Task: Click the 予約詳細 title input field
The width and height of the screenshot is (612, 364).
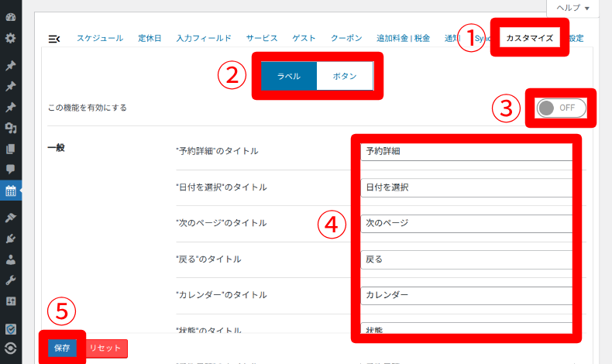Action: [467, 151]
